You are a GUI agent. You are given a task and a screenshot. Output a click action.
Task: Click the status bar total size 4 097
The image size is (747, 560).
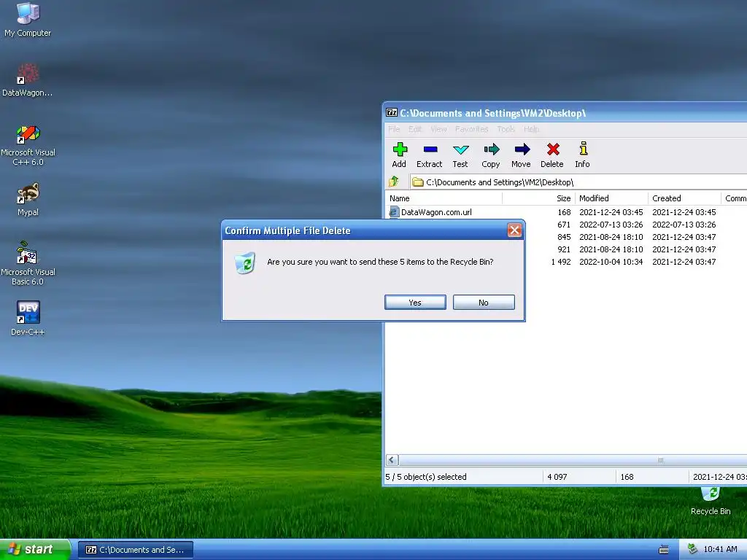[557, 477]
